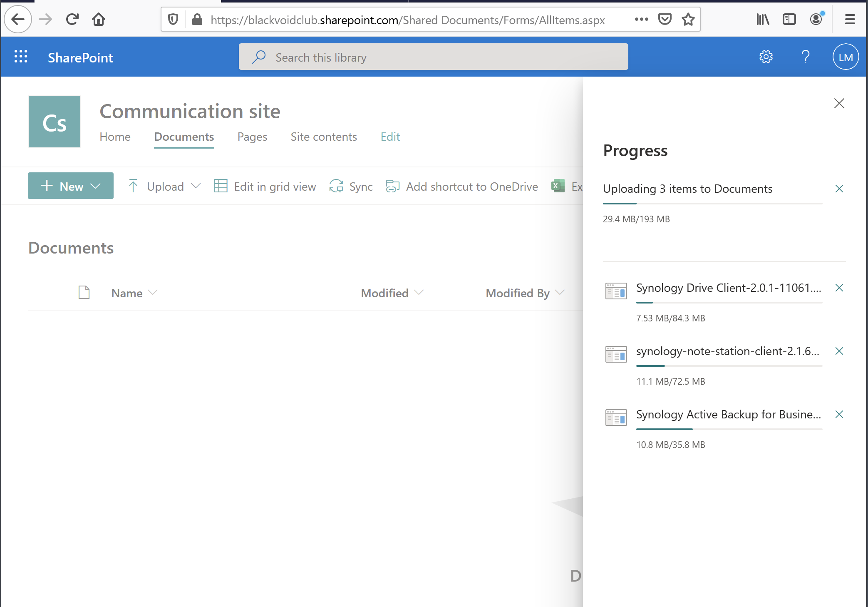
Task: Click the file type column icon
Action: tap(84, 292)
